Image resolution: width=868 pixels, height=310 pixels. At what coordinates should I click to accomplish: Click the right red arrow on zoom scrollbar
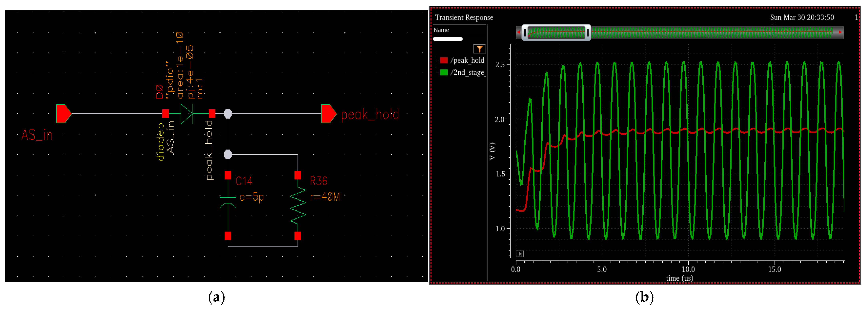pyautogui.click(x=840, y=32)
